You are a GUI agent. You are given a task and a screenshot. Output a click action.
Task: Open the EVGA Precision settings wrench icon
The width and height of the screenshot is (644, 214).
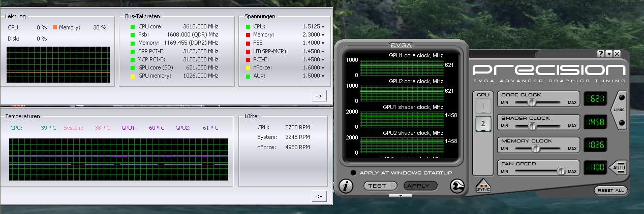pos(456,186)
